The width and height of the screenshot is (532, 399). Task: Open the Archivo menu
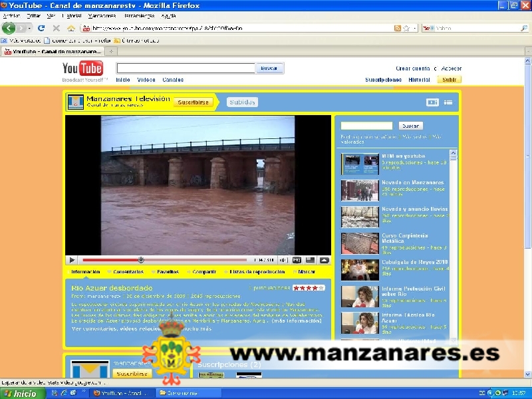tap(11, 16)
